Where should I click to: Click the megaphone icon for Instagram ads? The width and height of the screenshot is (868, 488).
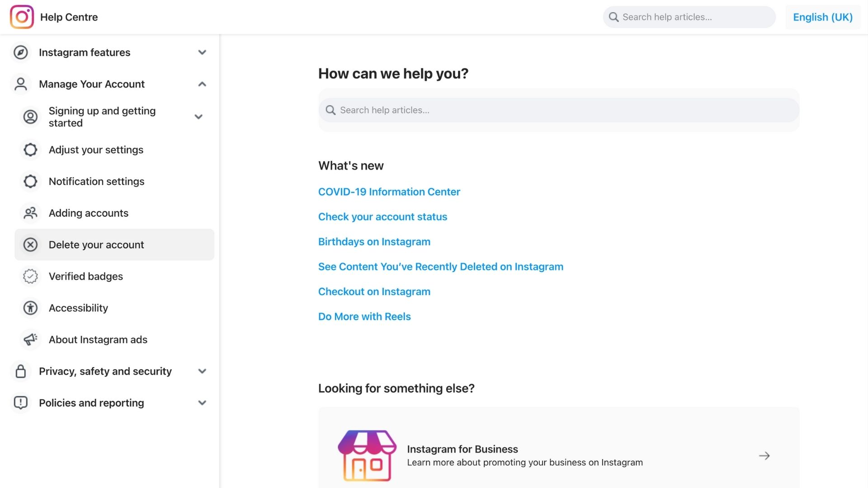point(30,339)
